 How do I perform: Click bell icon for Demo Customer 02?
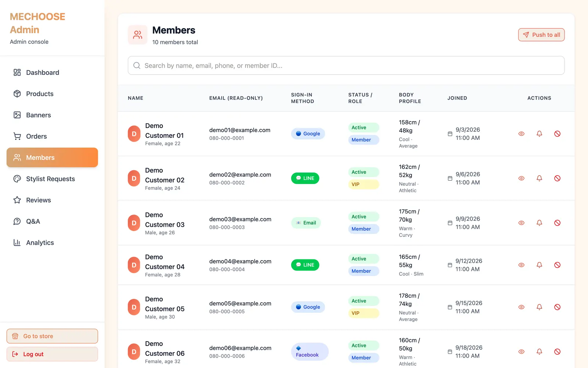click(539, 178)
